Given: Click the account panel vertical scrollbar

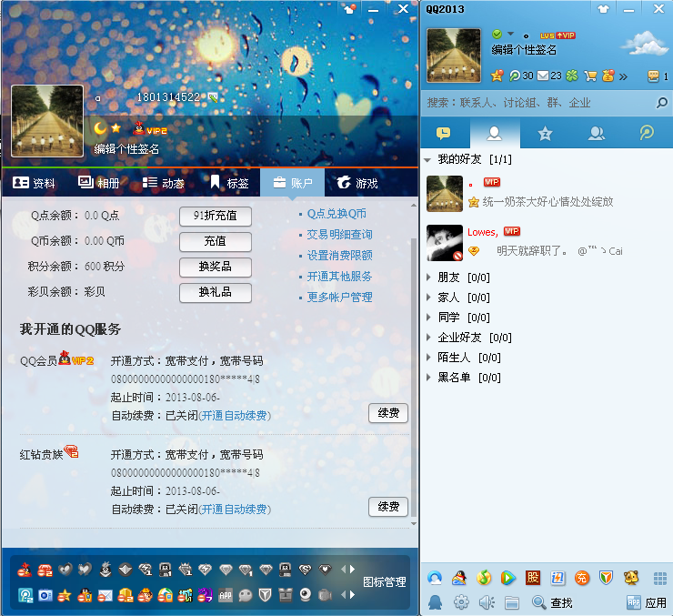Looking at the screenshot, I should pyautogui.click(x=414, y=377).
